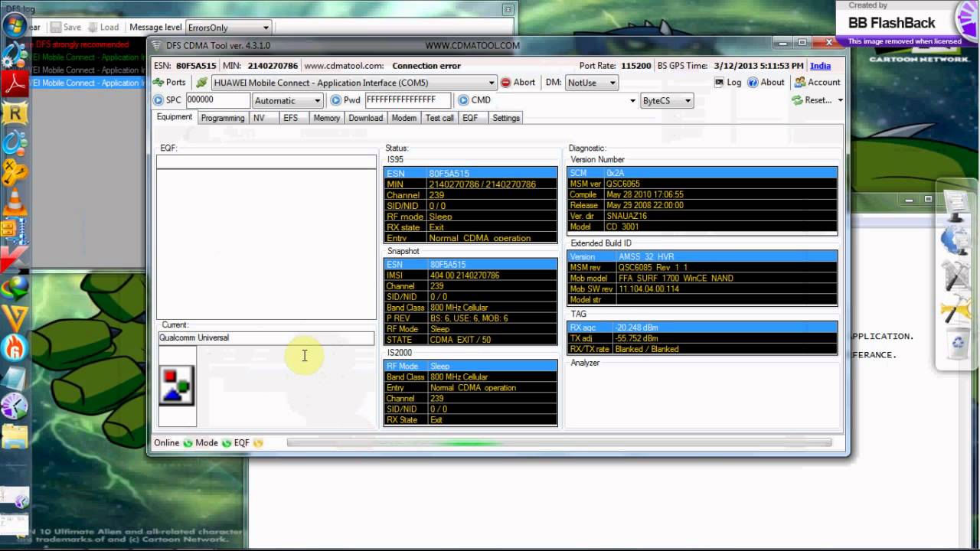Select the P REV BS: 6 row

pyautogui.click(x=470, y=318)
